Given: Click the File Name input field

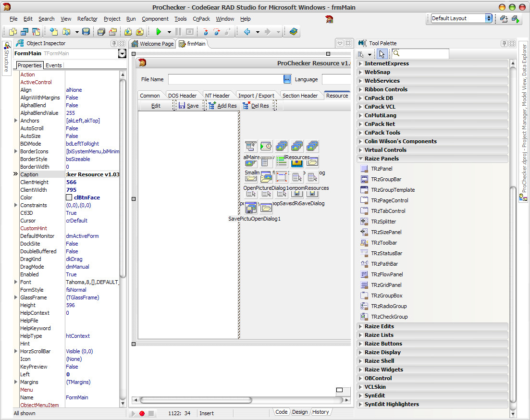Looking at the screenshot, I should click(226, 79).
